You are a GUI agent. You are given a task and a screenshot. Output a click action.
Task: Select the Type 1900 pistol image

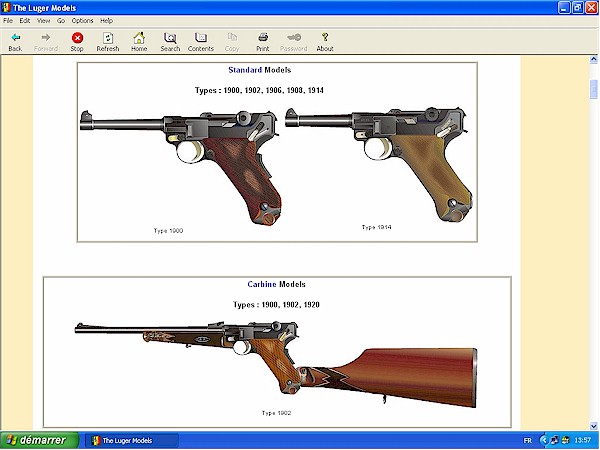pos(181,166)
